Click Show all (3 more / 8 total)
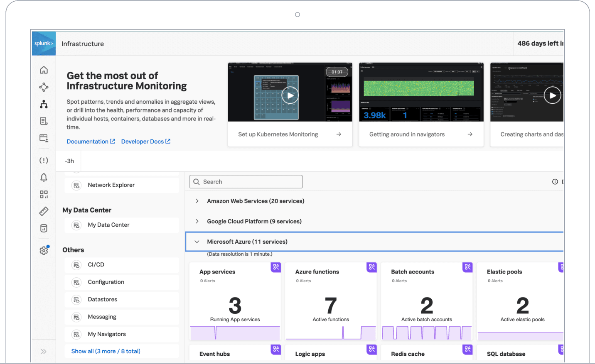The width and height of the screenshot is (595, 364). (106, 351)
